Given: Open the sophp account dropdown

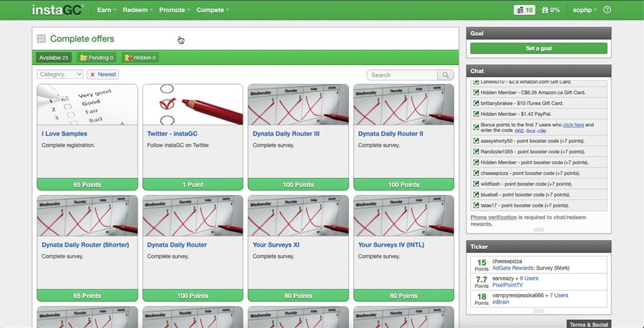Looking at the screenshot, I should 585,10.
